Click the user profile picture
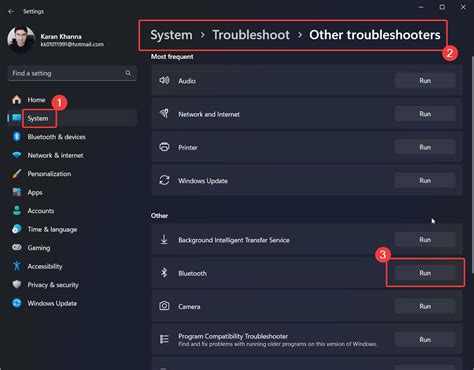 pyautogui.click(x=21, y=40)
